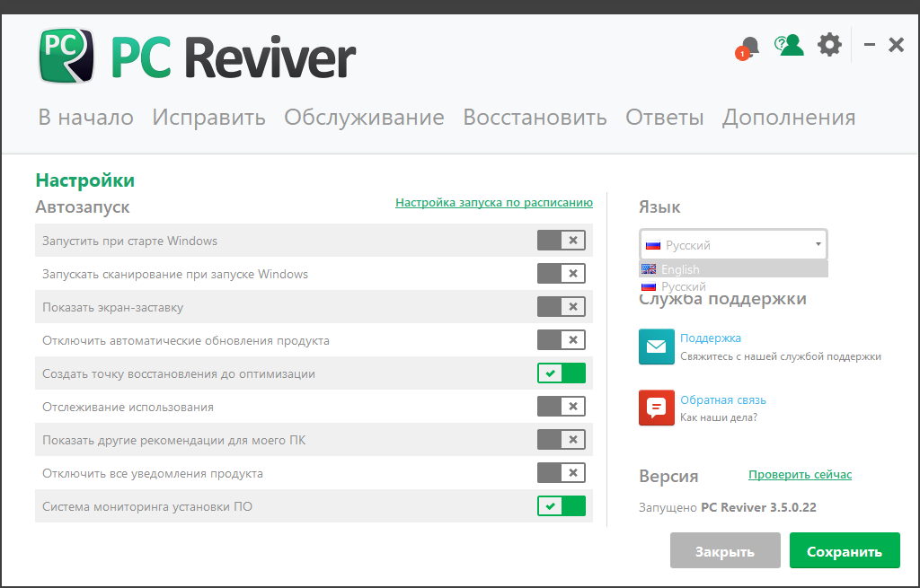
Task: Click the Обратная связь chat icon
Action: (657, 408)
